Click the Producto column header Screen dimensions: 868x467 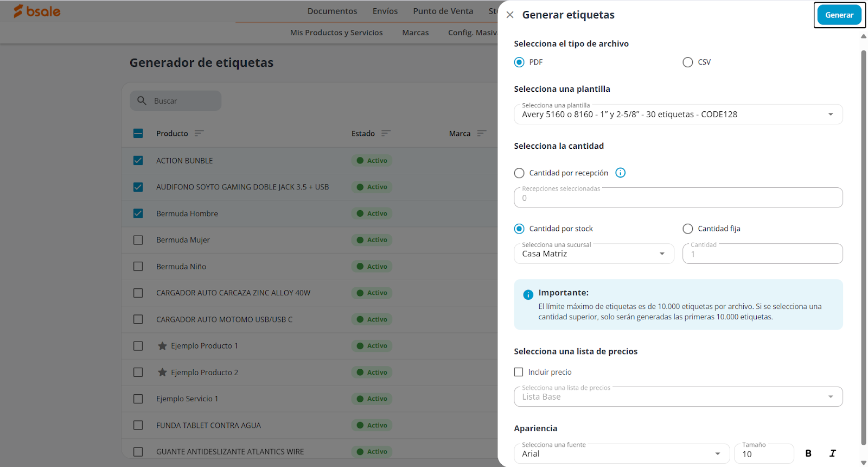172,133
